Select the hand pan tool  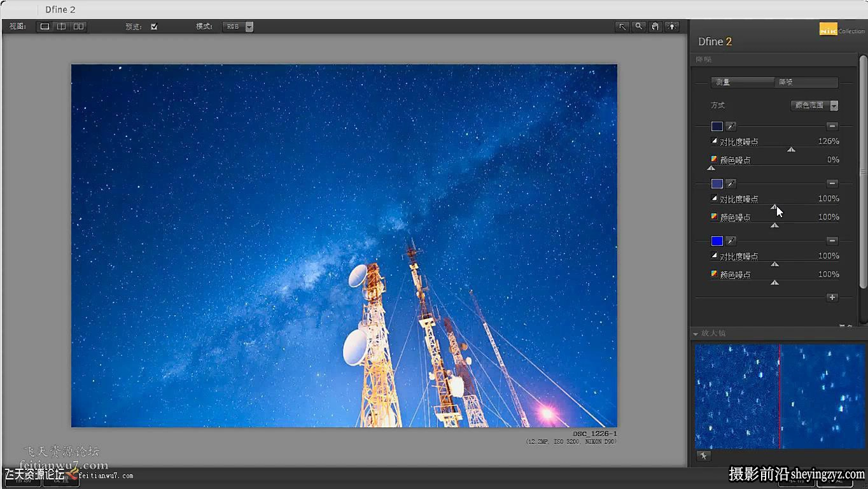655,27
